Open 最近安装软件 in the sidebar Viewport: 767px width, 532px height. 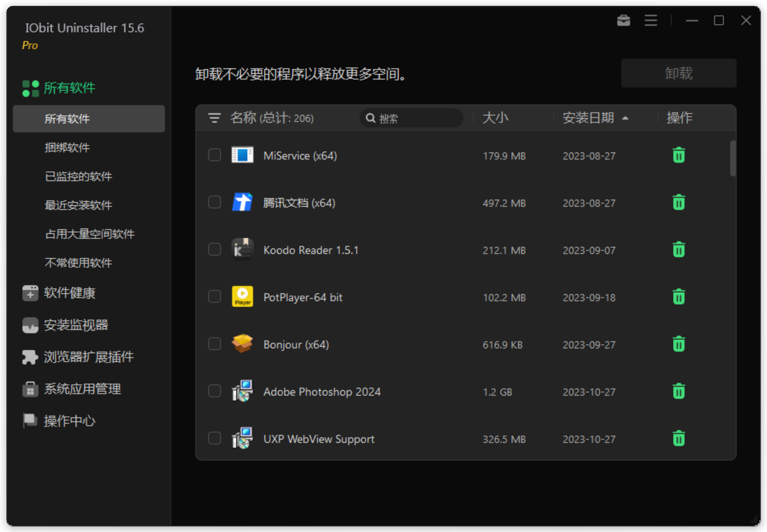pos(78,205)
